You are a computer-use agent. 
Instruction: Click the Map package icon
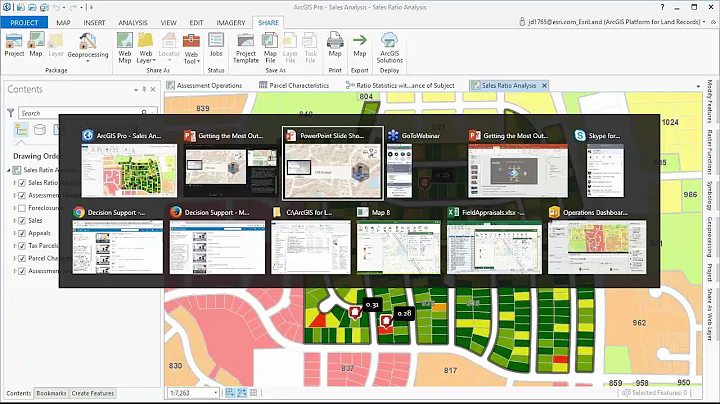pyautogui.click(x=36, y=45)
